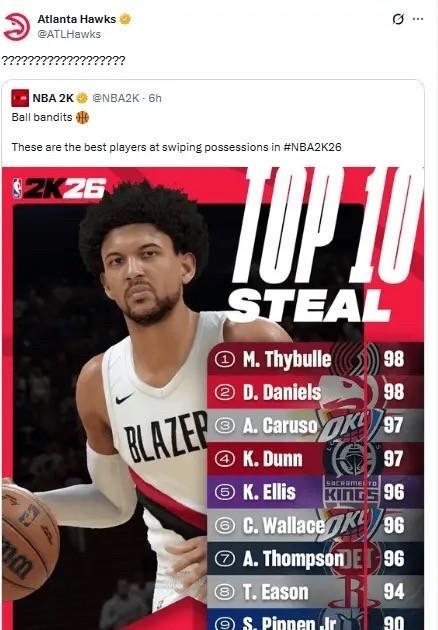The height and width of the screenshot is (630, 438).
Task: Open the Top 10 Steal image thumbnail
Action: (213, 398)
